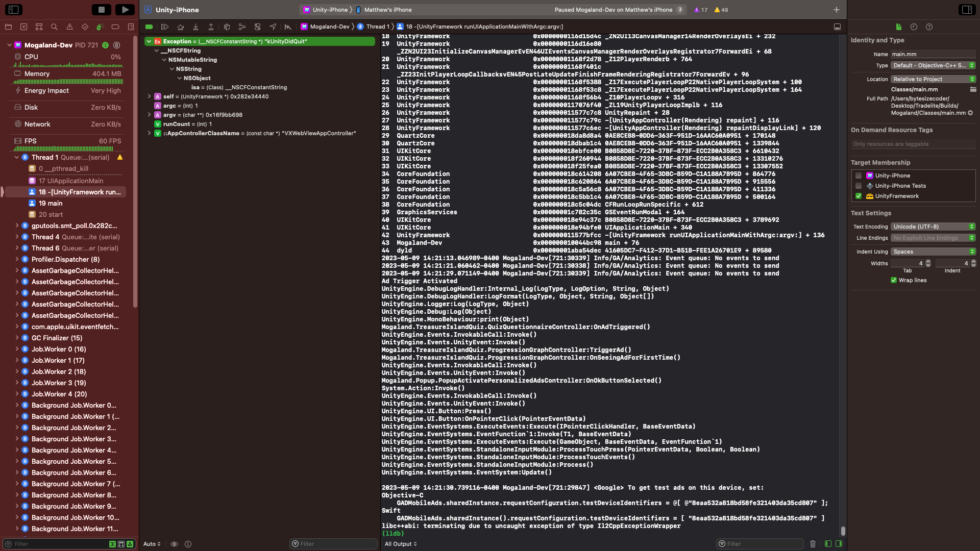Continue program execution in the debug bar
This screenshot has width=980, height=551.
pyautogui.click(x=164, y=27)
